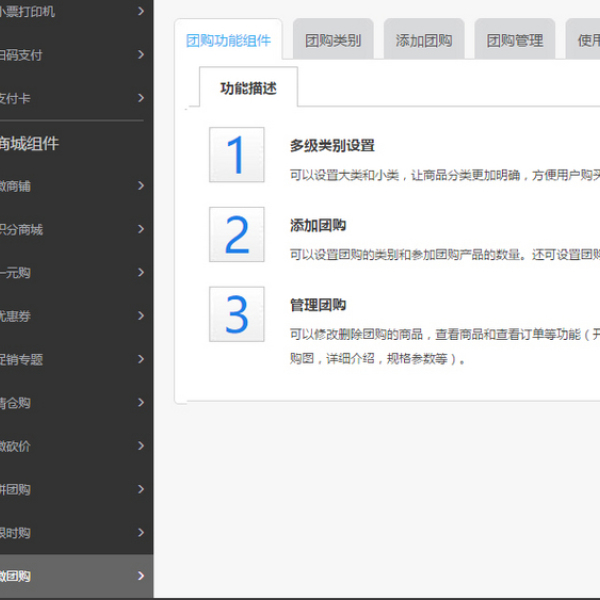
Task: Expand the 扫码支付 sidebar arrow
Action: tap(141, 55)
